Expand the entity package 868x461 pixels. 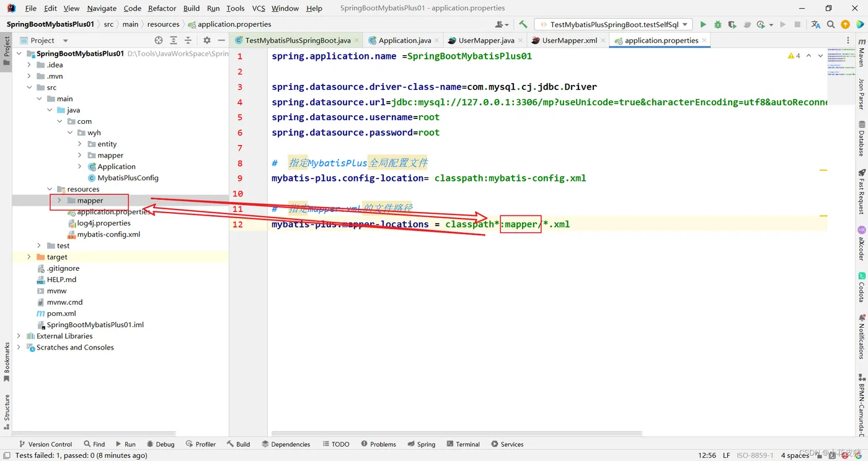pyautogui.click(x=80, y=144)
